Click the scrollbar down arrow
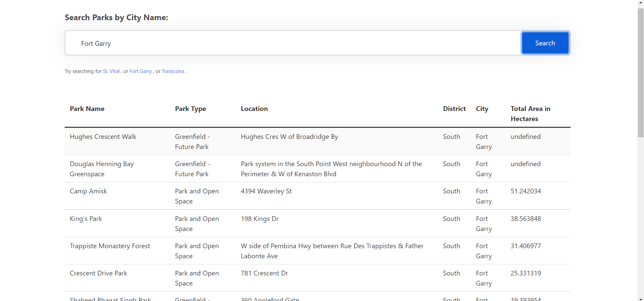This screenshot has height=301, width=644. (x=641, y=298)
